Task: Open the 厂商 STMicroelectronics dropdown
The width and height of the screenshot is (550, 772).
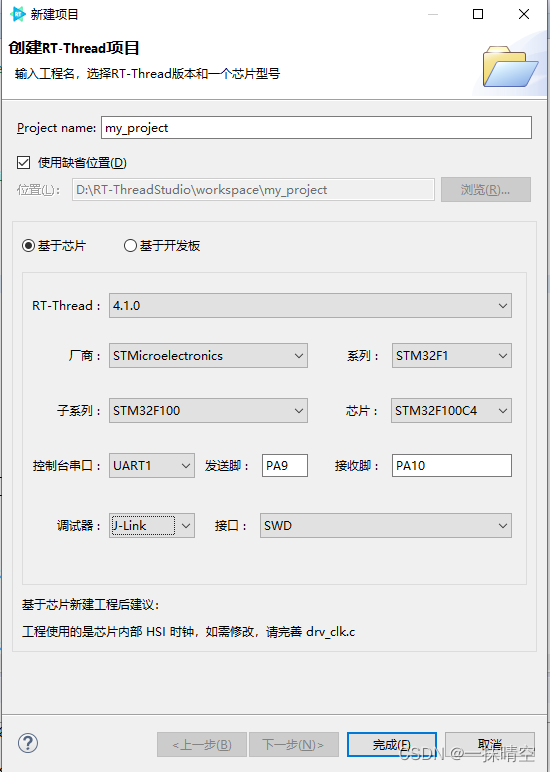Action: tap(208, 355)
